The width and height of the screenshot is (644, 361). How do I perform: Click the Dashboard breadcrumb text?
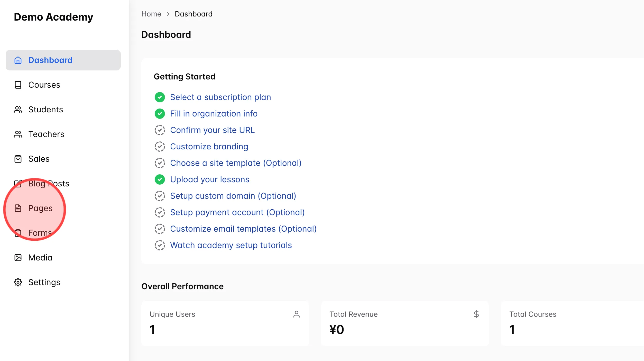tap(194, 14)
